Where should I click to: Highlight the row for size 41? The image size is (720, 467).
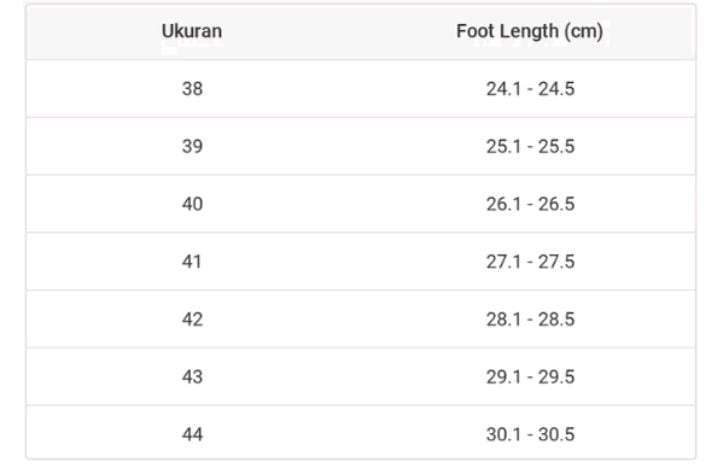point(360,262)
